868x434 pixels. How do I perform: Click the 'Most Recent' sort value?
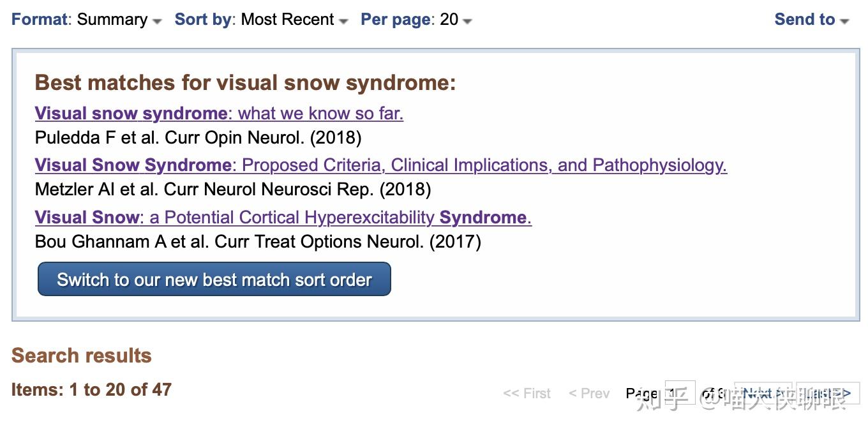point(287,20)
